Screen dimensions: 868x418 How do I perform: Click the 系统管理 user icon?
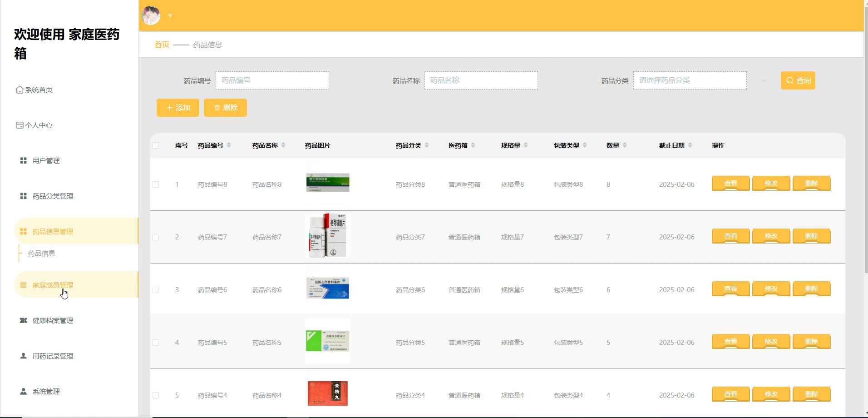pyautogui.click(x=23, y=392)
